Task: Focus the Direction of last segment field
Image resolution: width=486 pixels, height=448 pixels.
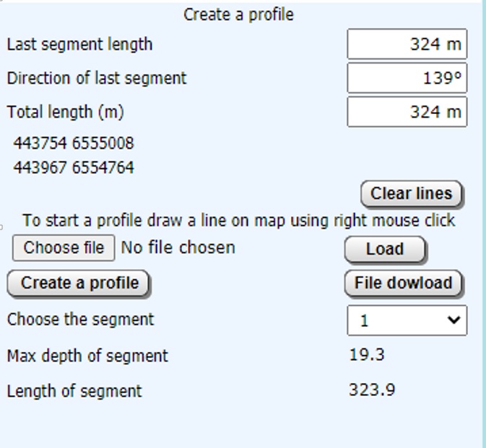Action: (407, 78)
